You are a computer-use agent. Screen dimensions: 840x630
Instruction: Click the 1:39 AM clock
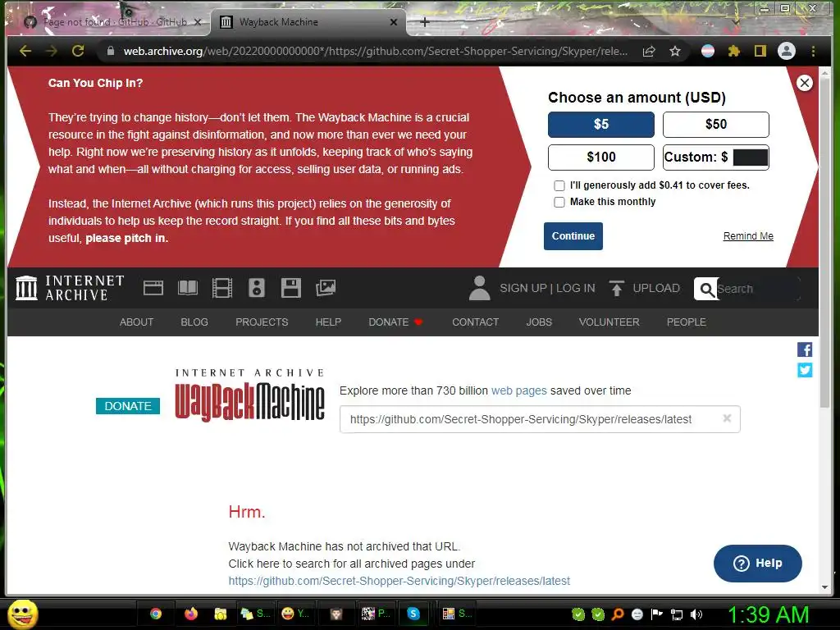pyautogui.click(x=768, y=614)
